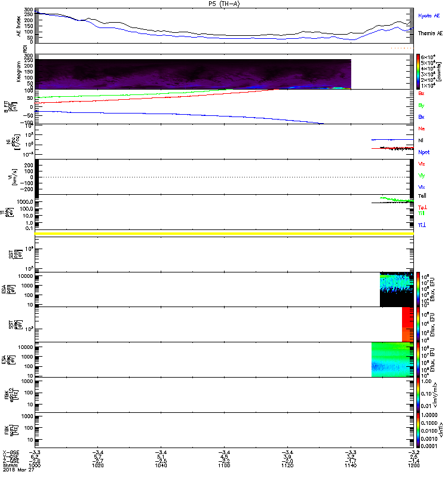Click the blue Vix velocity legend label
Screen dimensions: 448x478
coord(422,187)
